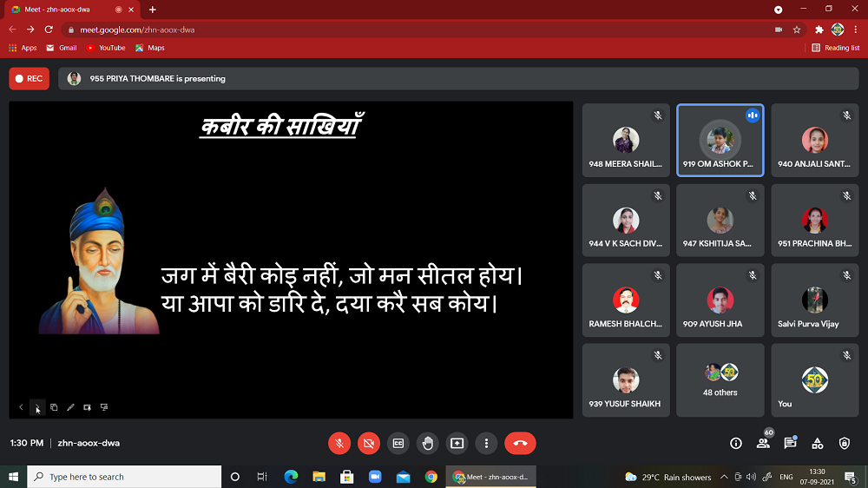Open host controls shield icon

tap(845, 443)
